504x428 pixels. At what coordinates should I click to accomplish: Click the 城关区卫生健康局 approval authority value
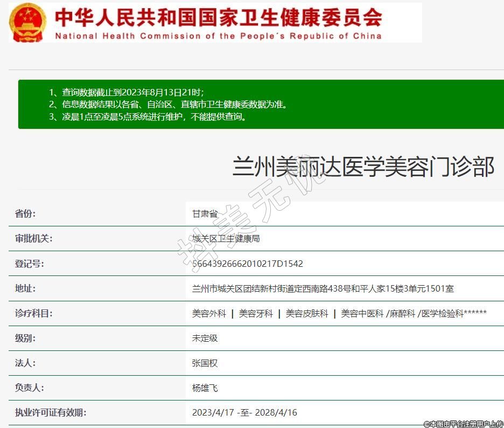click(226, 238)
